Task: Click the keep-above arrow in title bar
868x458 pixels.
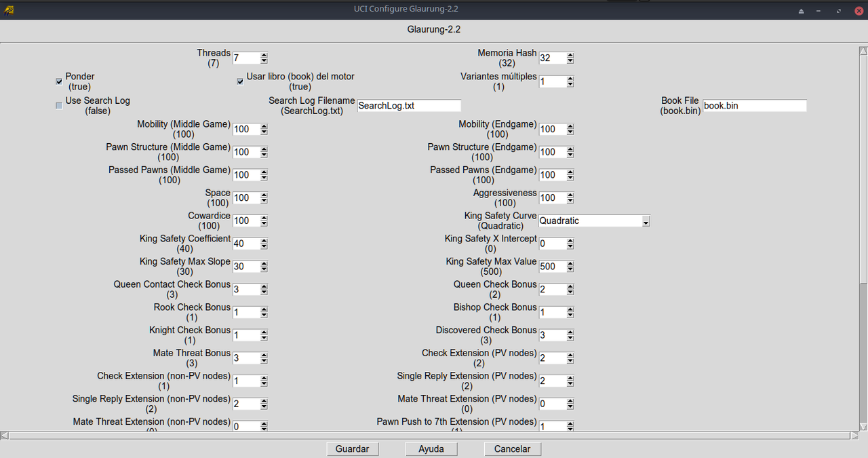Action: 801,11
